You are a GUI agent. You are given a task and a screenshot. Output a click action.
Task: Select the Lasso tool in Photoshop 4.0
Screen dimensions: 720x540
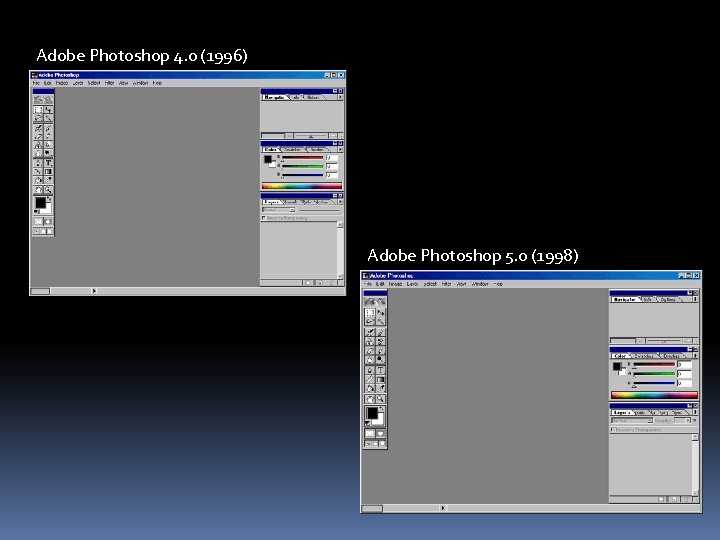click(39, 118)
